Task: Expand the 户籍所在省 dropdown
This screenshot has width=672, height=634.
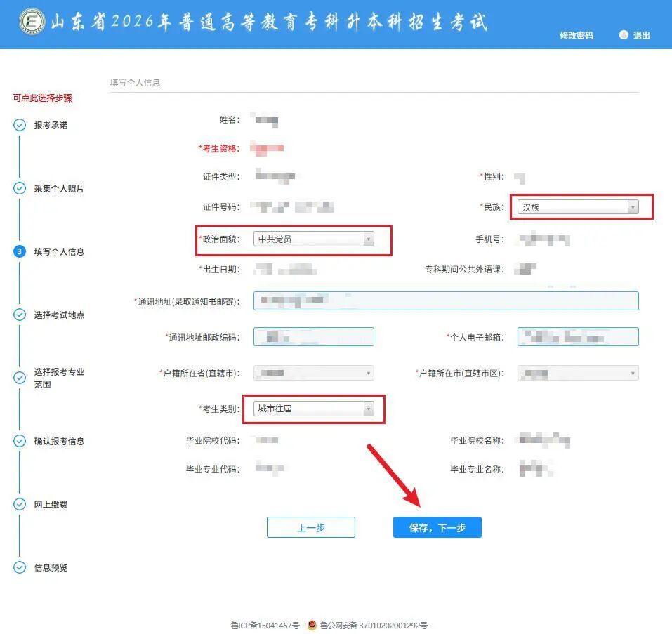Action: [313, 373]
